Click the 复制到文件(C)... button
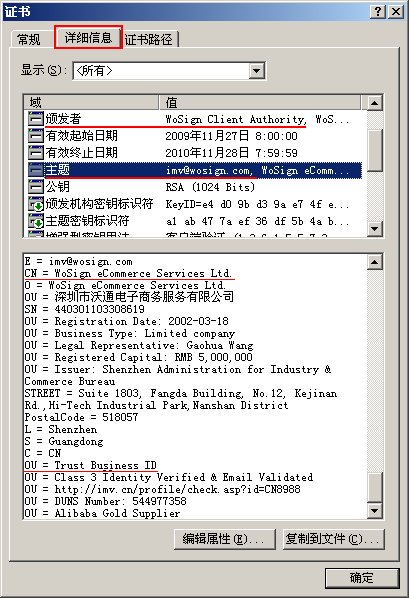409x598 pixels. pos(333,539)
